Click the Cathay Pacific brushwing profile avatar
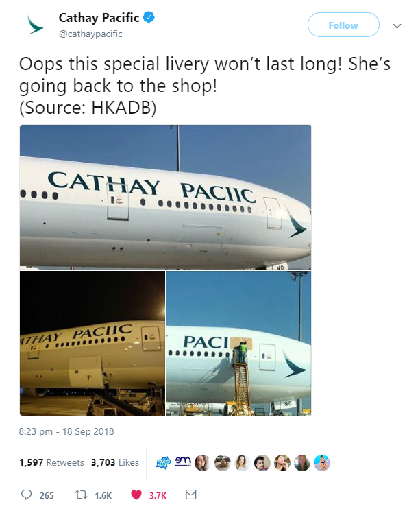 coord(35,25)
